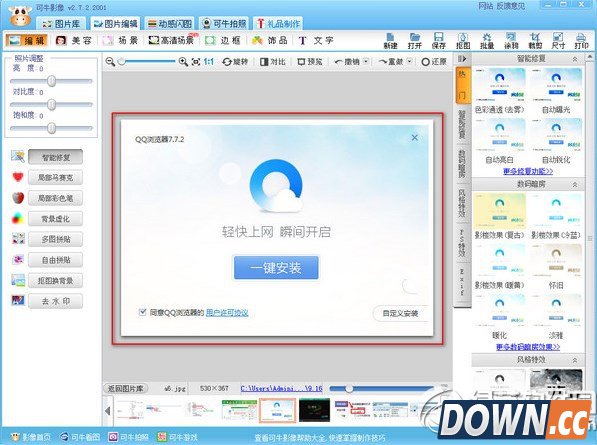This screenshot has width=597, height=445.
Task: Click the 返回图片库 button
Action: 126,388
